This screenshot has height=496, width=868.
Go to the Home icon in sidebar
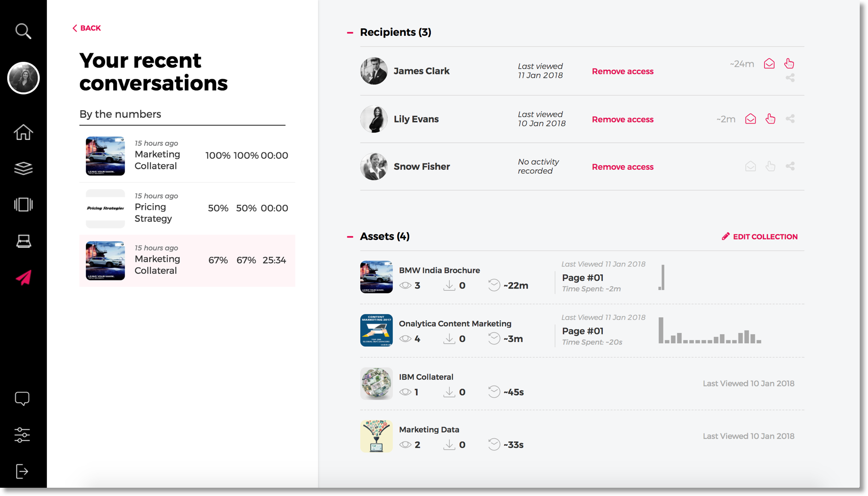pos(23,132)
